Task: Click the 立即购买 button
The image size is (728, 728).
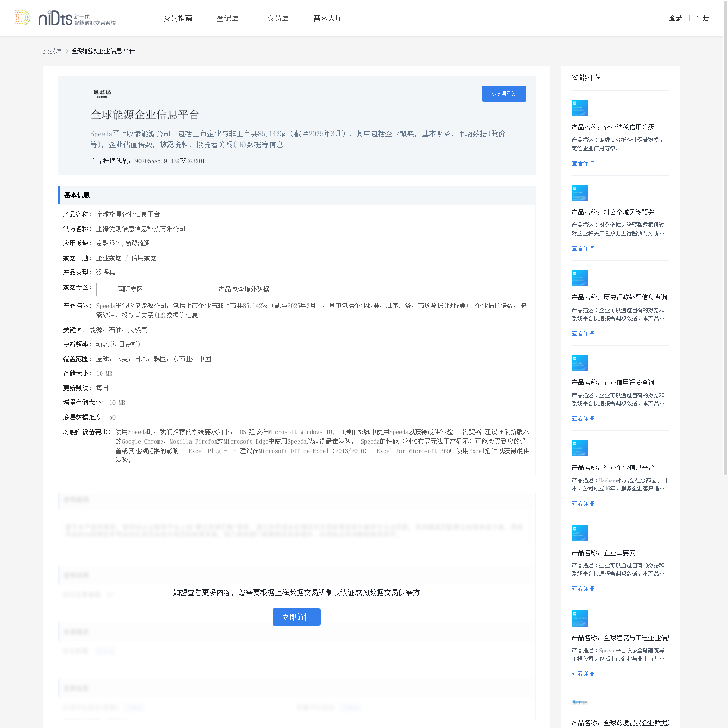Action: [504, 94]
